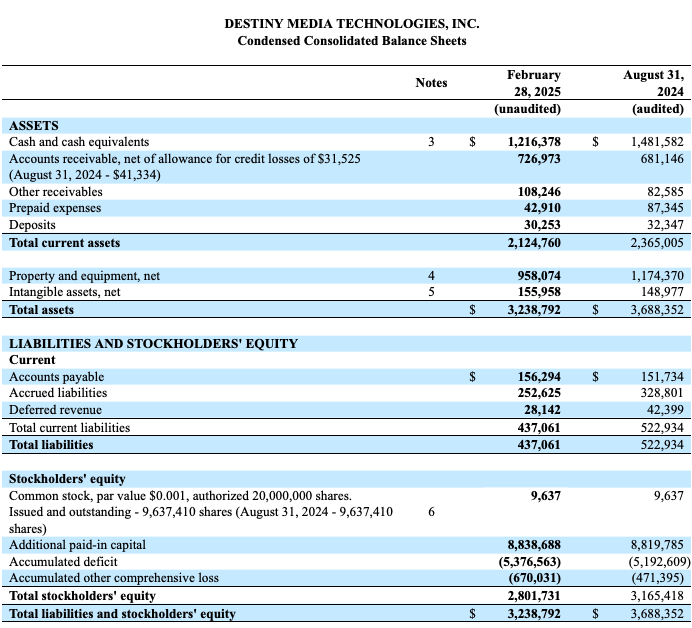
Task: Click the Prepaid expenses value 87,345
Action: [x=662, y=208]
